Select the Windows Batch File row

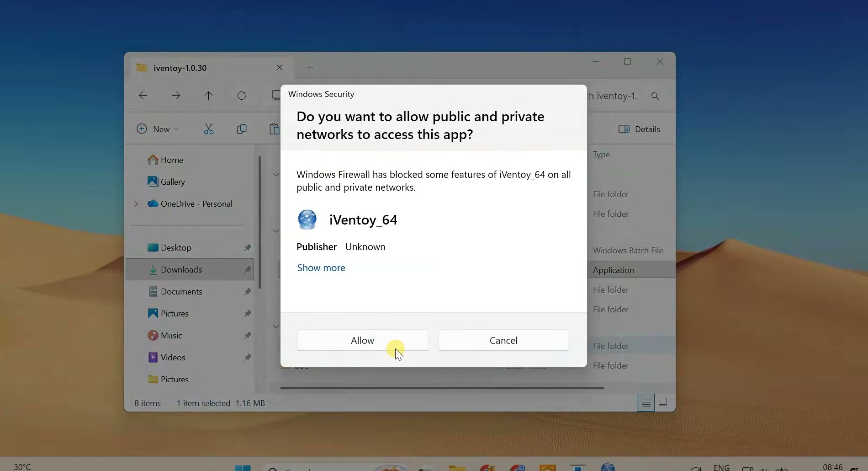tap(628, 250)
